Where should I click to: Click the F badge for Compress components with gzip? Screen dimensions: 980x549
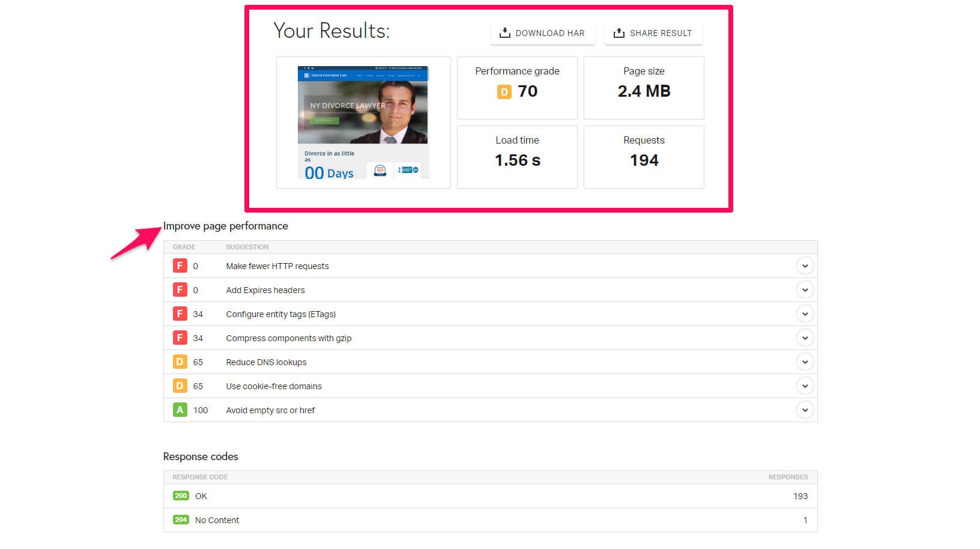[x=180, y=338]
